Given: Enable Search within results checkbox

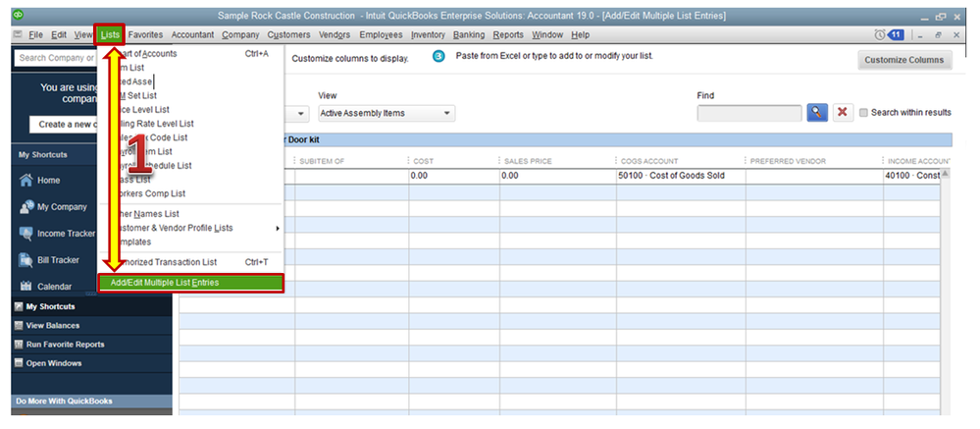Looking at the screenshot, I should (x=863, y=113).
